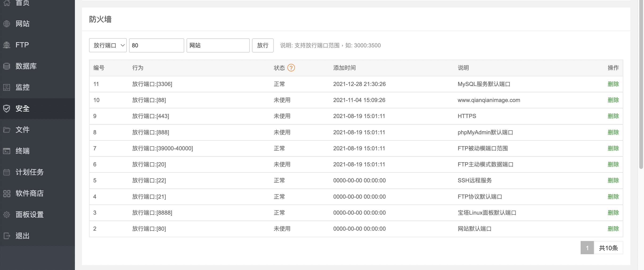The height and width of the screenshot is (270, 644).
Task: Click the terminal icon beside 终端
Action: [7, 151]
